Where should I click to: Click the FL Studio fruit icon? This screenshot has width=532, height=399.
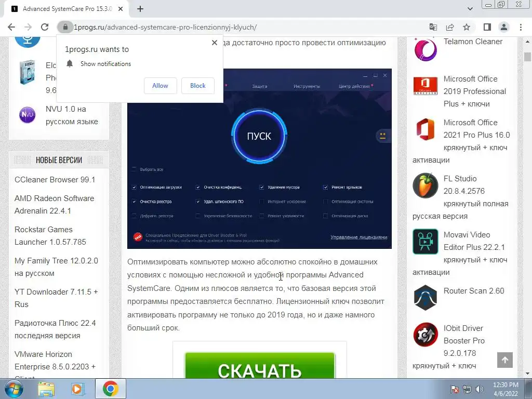(425, 185)
